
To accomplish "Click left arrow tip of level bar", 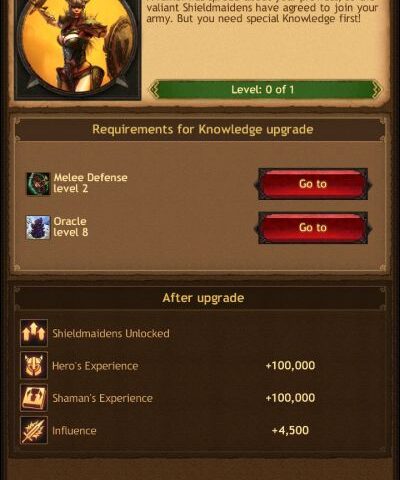I will 154,89.
